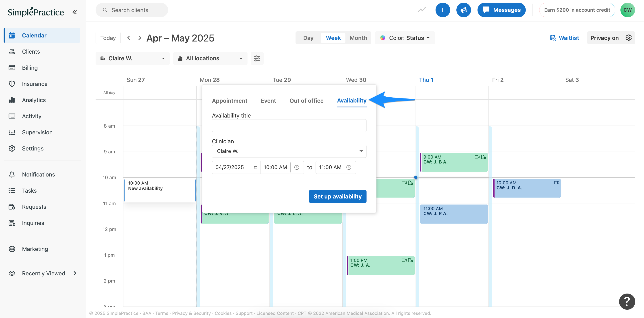The height and width of the screenshot is (318, 644).
Task: Click the Inquiries form icon
Action: pyautogui.click(x=12, y=223)
